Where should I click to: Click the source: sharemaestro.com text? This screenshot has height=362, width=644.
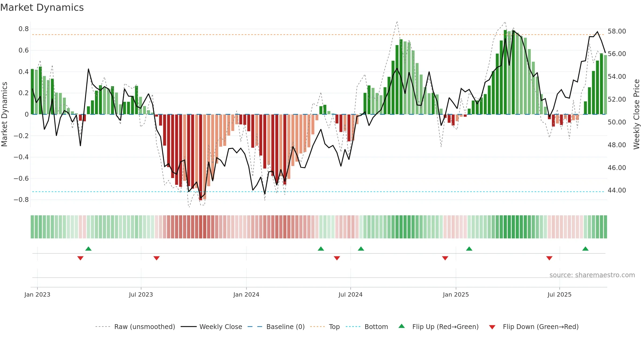click(x=592, y=275)
